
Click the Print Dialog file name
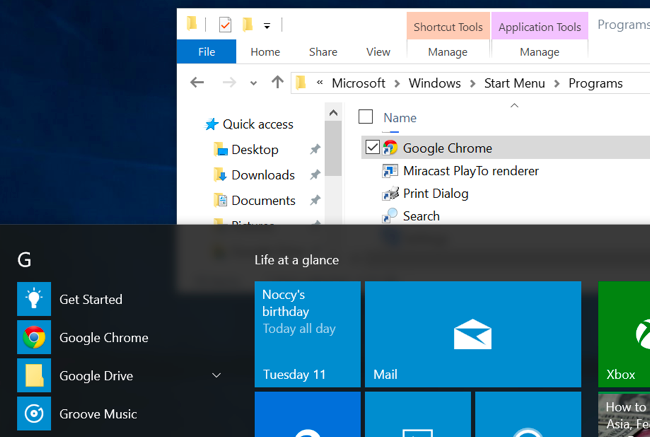436,193
